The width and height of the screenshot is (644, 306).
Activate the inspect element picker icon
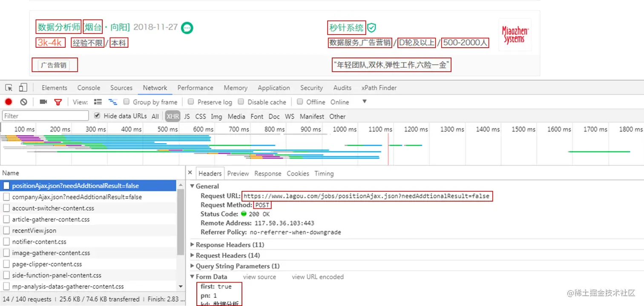point(9,88)
